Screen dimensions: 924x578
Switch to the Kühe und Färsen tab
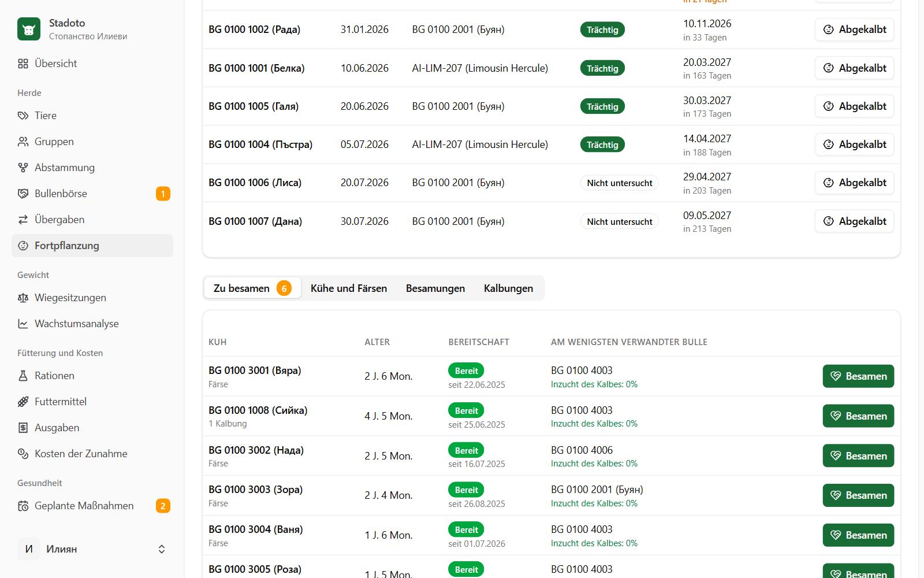pyautogui.click(x=349, y=288)
